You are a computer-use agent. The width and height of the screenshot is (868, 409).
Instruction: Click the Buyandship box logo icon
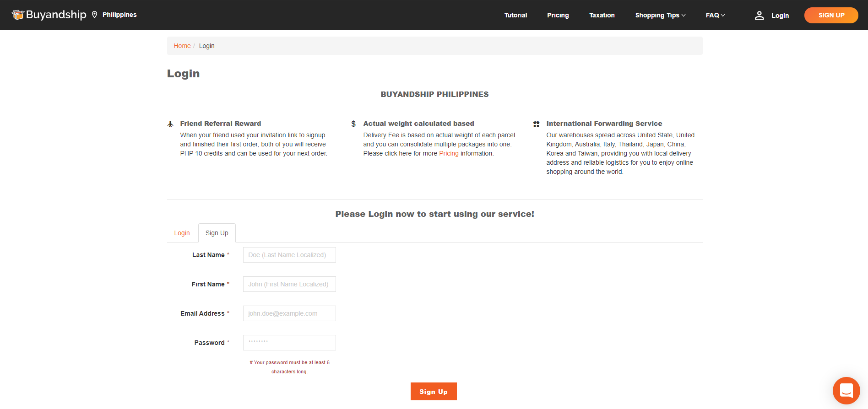[18, 15]
